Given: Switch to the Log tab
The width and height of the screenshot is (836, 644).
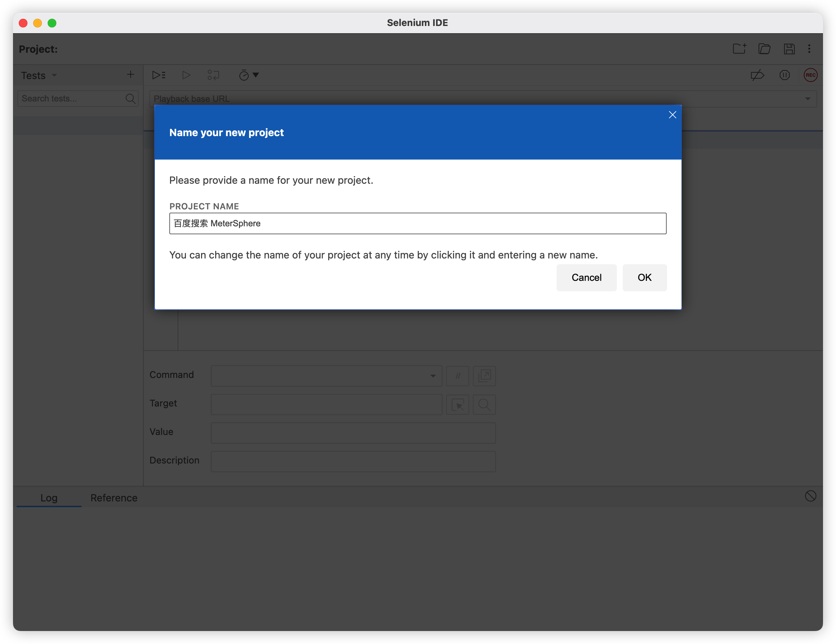Looking at the screenshot, I should (49, 498).
